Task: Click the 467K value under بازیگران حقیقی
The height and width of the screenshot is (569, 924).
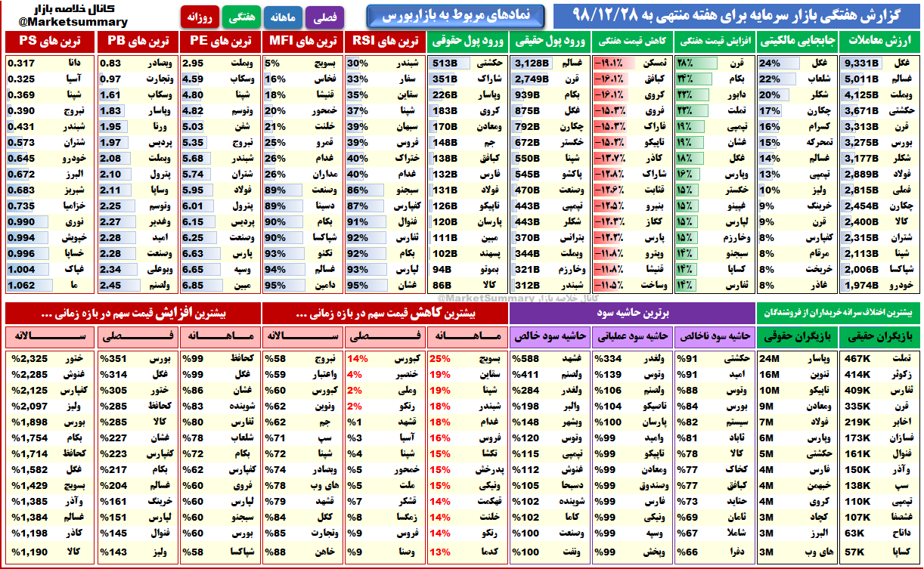Action: click(859, 359)
